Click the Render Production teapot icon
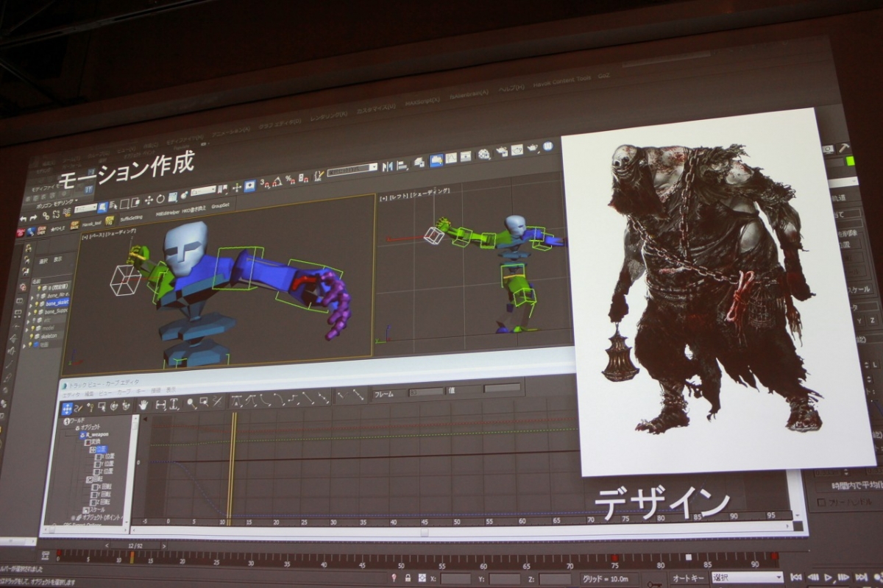This screenshot has height=588, width=883. [533, 148]
